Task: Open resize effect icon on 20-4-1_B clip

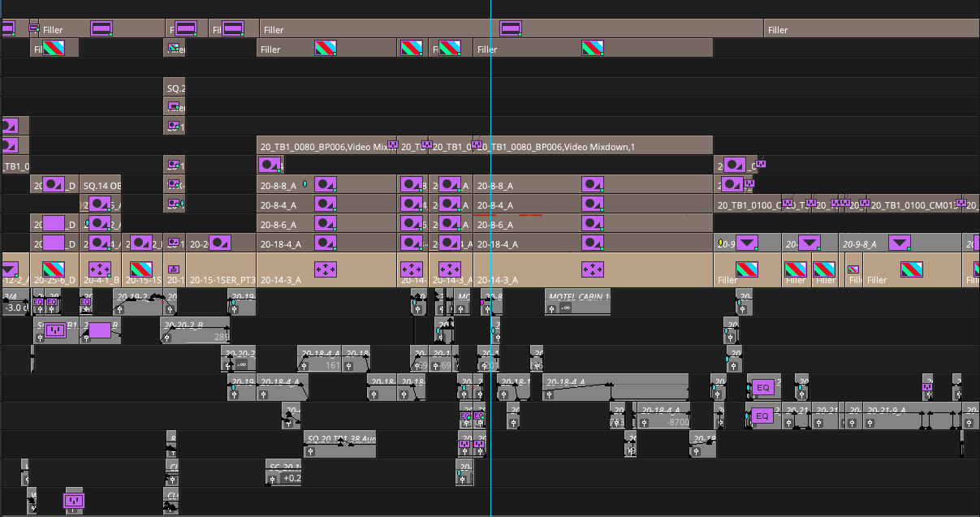Action: (99, 268)
